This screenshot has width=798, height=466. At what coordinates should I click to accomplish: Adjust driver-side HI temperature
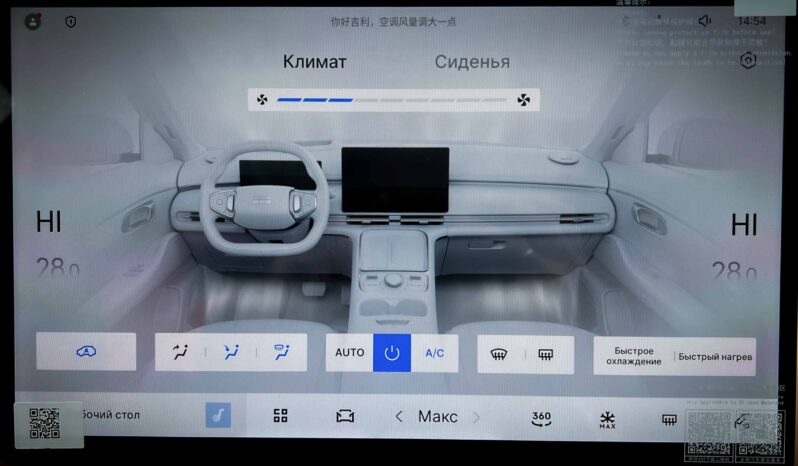48,222
